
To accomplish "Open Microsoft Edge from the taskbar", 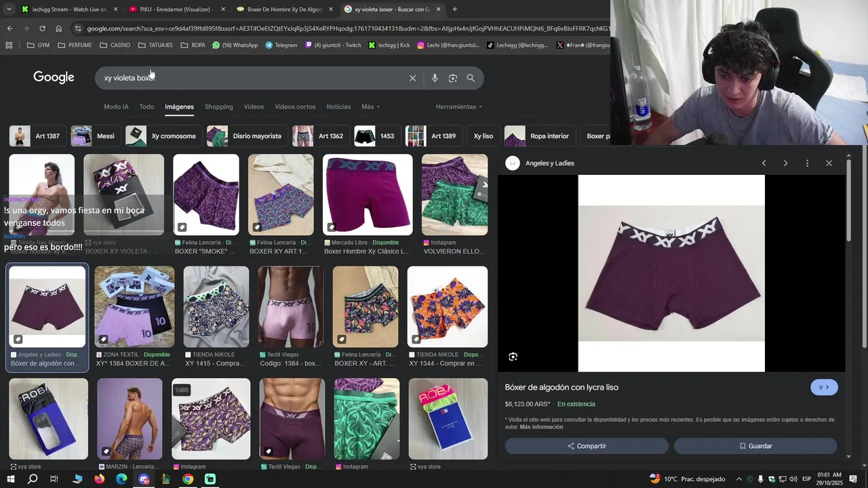I will coord(121,479).
